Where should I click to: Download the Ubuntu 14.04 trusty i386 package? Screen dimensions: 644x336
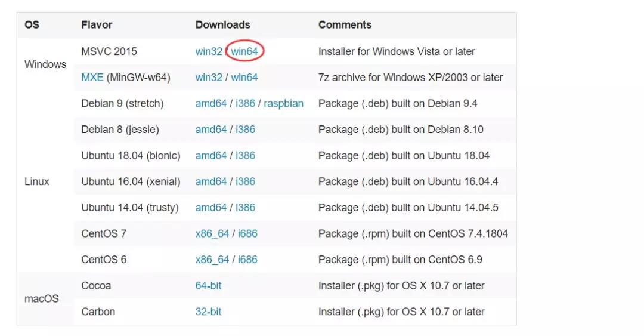point(245,208)
